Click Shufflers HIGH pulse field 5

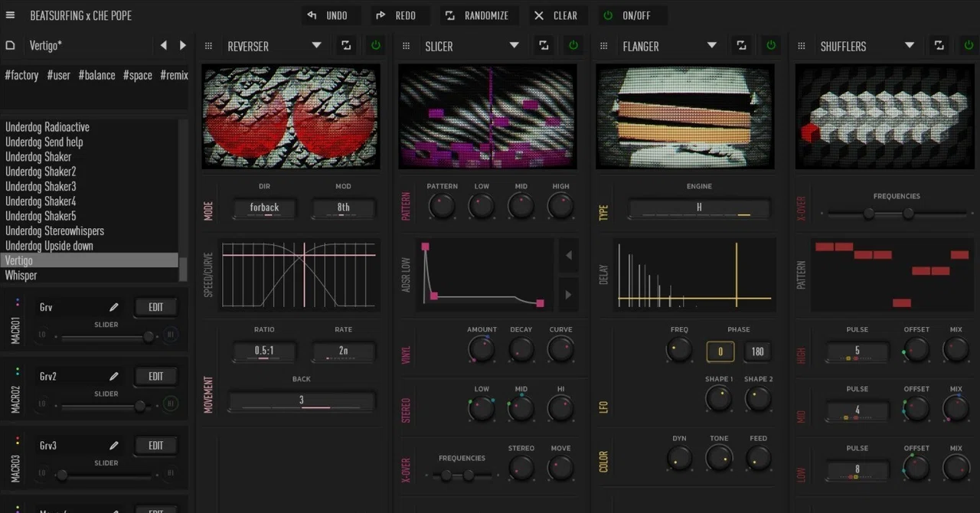[857, 351]
